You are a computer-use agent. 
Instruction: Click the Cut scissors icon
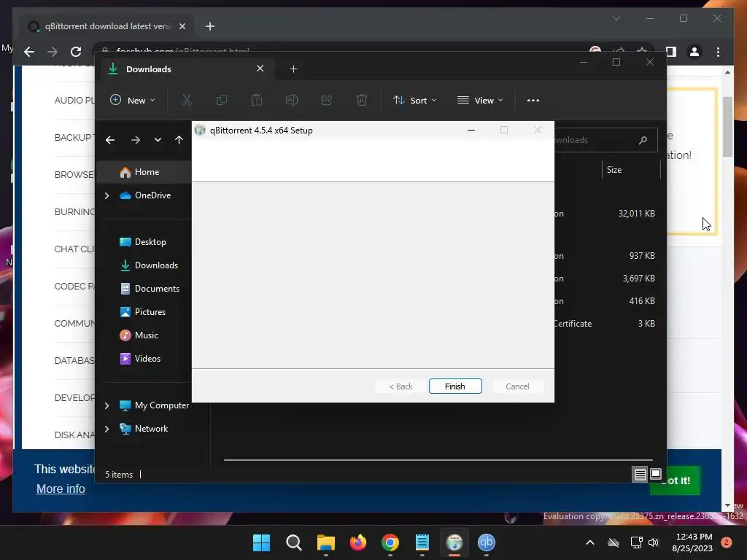point(187,100)
